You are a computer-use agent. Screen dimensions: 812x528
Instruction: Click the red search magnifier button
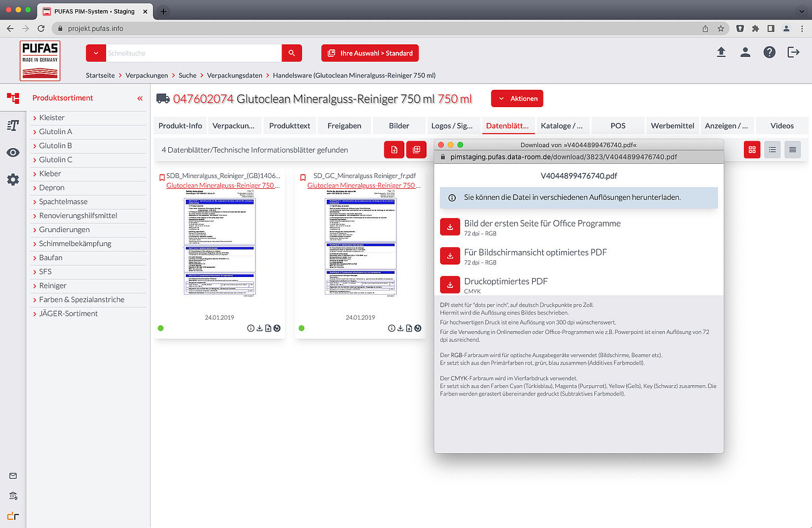tap(292, 53)
